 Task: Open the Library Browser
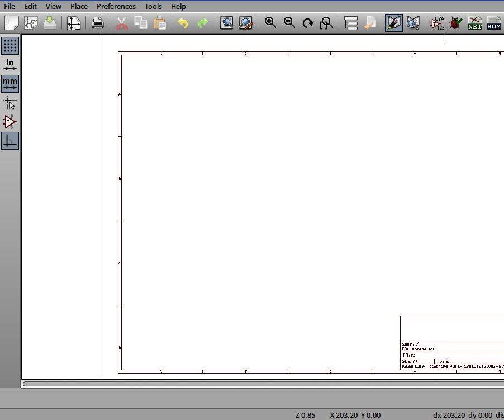(413, 23)
